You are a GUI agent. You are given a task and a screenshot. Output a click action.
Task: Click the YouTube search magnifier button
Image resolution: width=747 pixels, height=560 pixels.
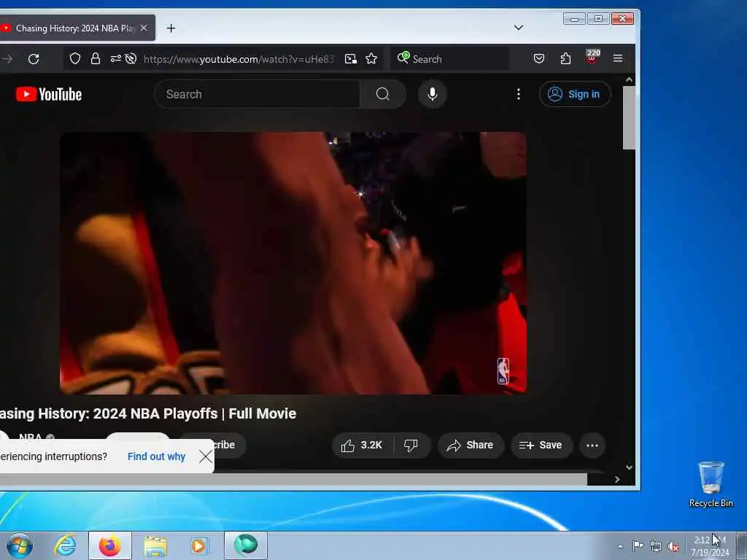click(382, 94)
